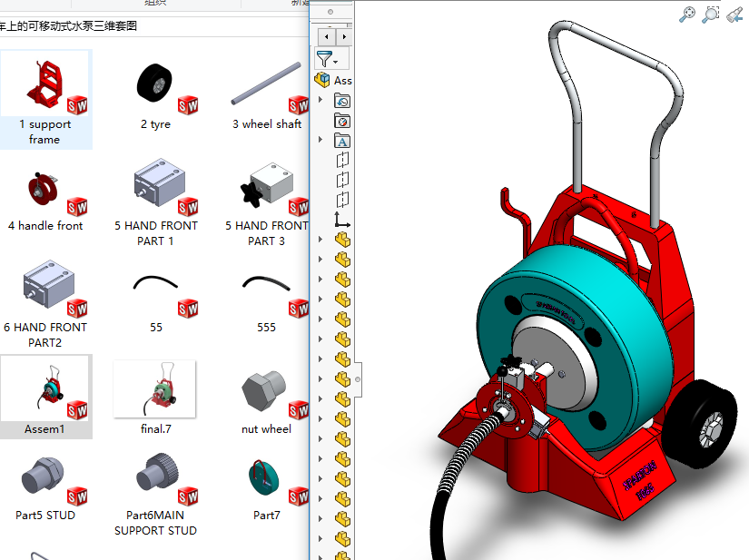Click the right arrow button above the filter

tap(344, 37)
